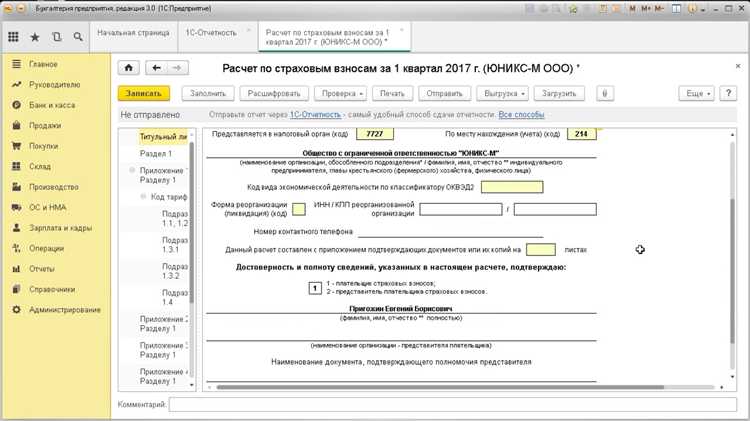Open the Выгрузка dropdown button
Image resolution: width=750 pixels, height=421 pixels.
coord(503,94)
